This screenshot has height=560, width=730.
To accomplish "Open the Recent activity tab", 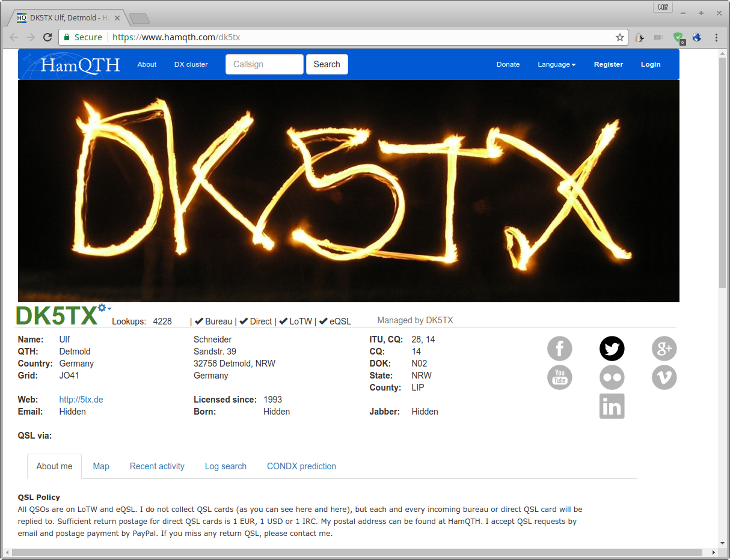I will tap(157, 466).
